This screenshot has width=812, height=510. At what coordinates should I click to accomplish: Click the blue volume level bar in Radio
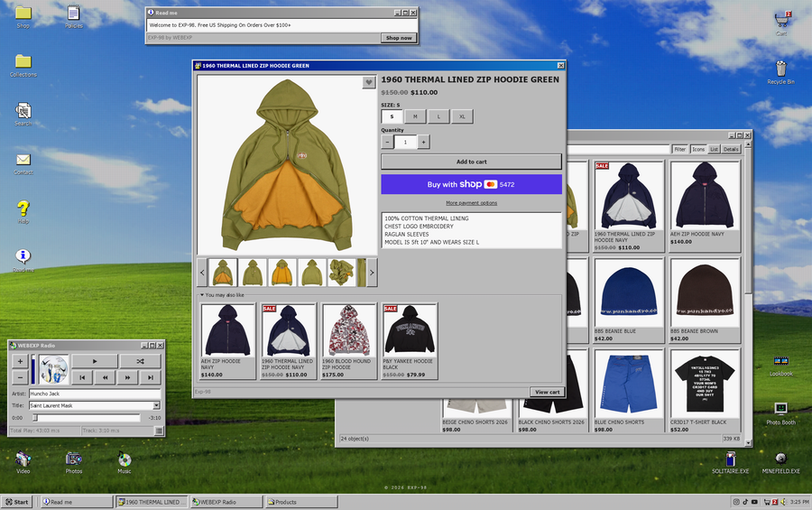pos(33,369)
